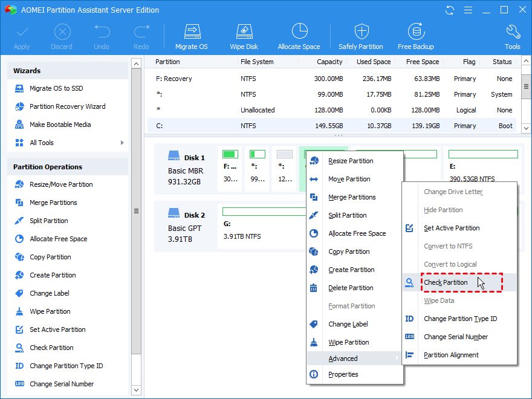The height and width of the screenshot is (399, 532).
Task: Click Change Label in sidebar operations
Action: pyautogui.click(x=42, y=293)
